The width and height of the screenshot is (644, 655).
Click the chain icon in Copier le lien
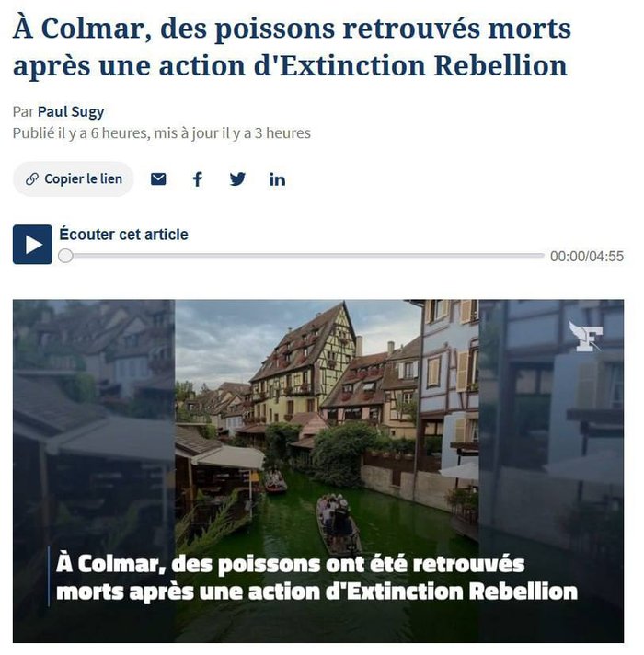32,179
